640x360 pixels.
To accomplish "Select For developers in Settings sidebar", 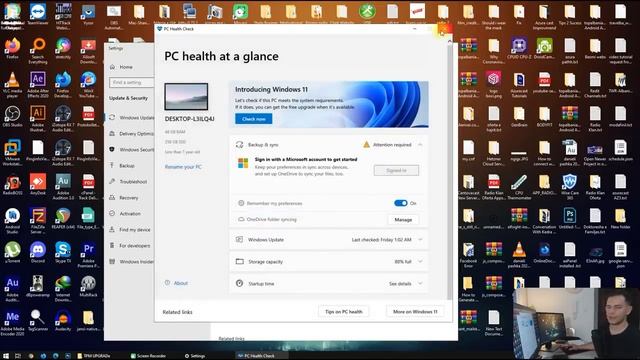I will coord(134,246).
